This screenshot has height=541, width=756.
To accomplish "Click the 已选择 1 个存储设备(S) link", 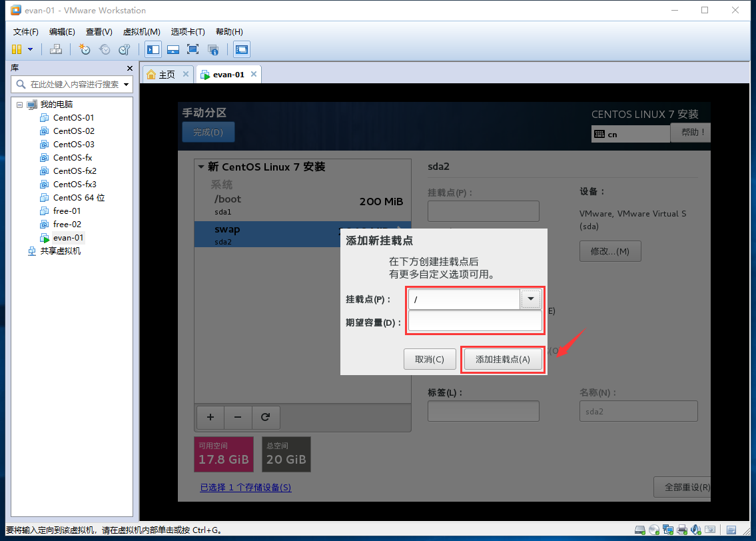I will click(245, 488).
